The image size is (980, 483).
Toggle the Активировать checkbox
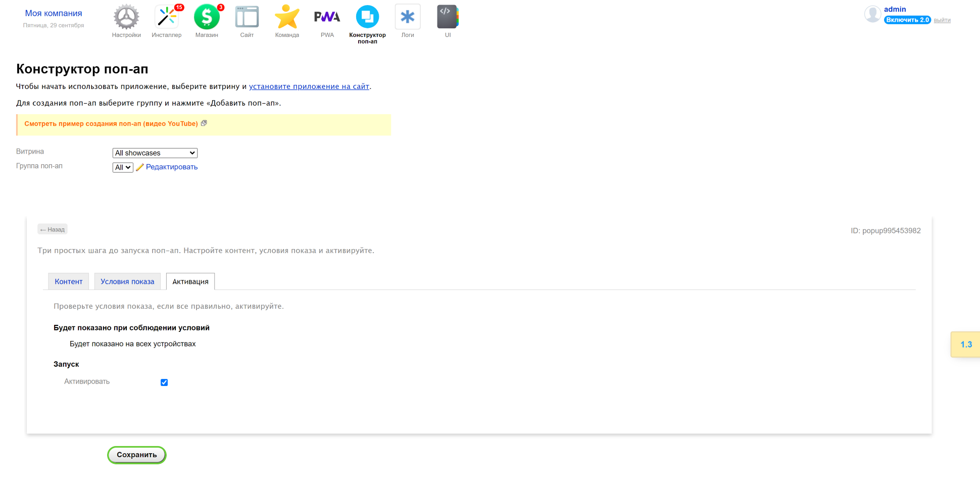click(x=164, y=382)
